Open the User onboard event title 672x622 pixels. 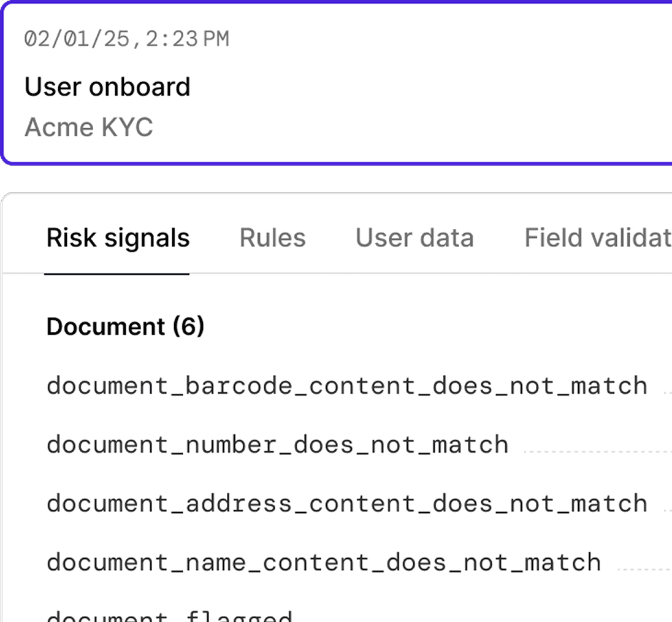tap(108, 86)
